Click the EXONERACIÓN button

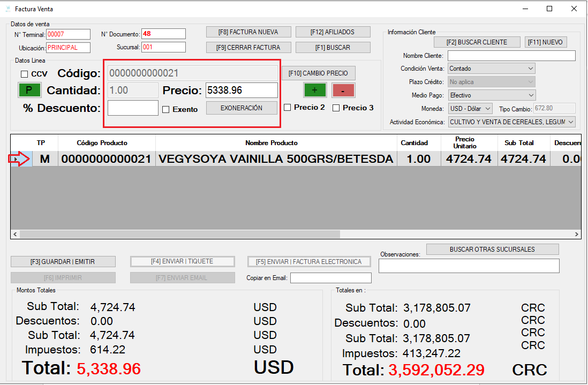click(242, 108)
